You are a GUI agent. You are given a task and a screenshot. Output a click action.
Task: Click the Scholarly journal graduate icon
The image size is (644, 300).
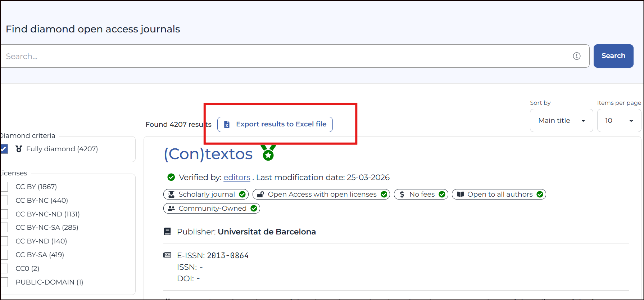point(171,194)
